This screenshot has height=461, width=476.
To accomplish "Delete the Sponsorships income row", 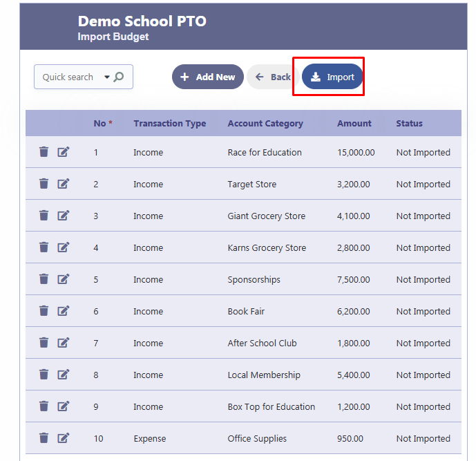I will click(x=44, y=279).
